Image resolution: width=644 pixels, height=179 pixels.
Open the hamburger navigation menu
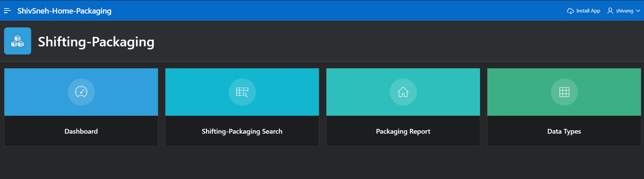(x=7, y=11)
